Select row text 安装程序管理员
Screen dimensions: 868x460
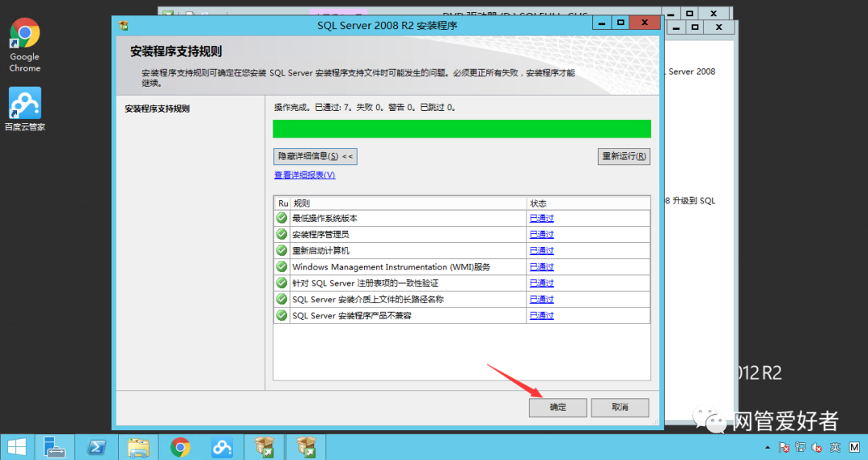click(321, 235)
